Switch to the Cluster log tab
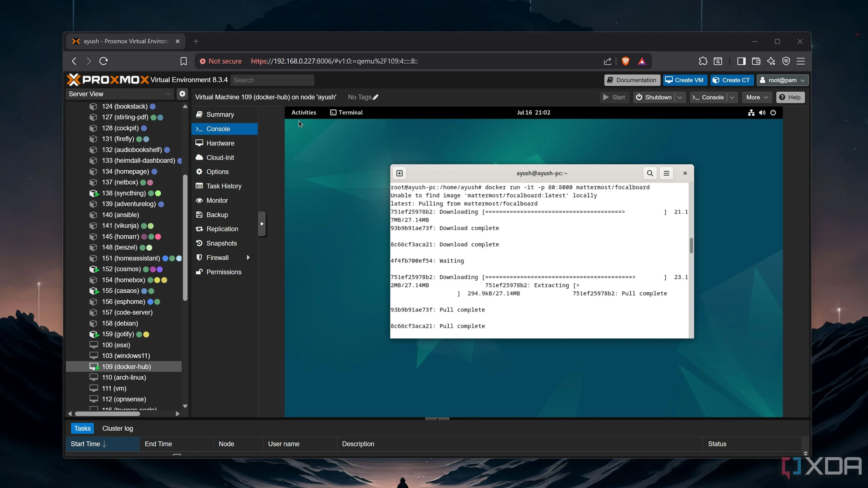868x488 pixels. [118, 428]
